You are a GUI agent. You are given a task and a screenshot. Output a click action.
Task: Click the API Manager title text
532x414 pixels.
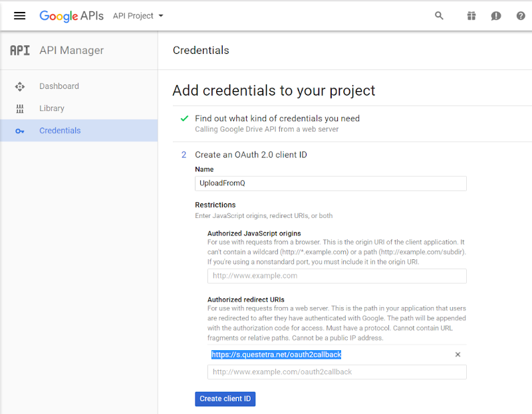[72, 51]
